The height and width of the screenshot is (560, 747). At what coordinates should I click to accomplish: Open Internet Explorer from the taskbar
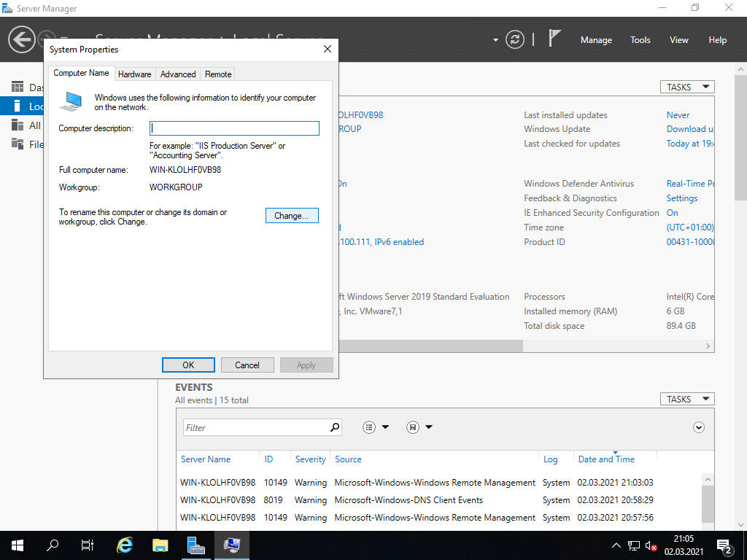click(x=125, y=545)
